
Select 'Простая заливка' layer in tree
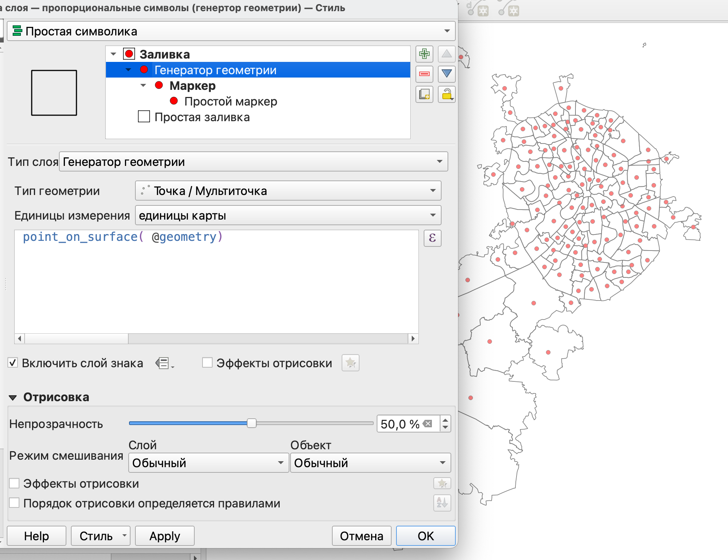(x=202, y=117)
